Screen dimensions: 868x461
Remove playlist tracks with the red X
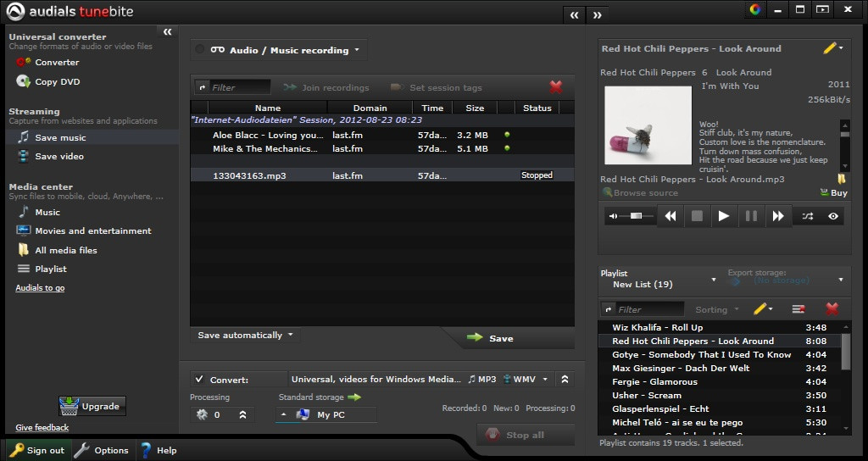832,308
